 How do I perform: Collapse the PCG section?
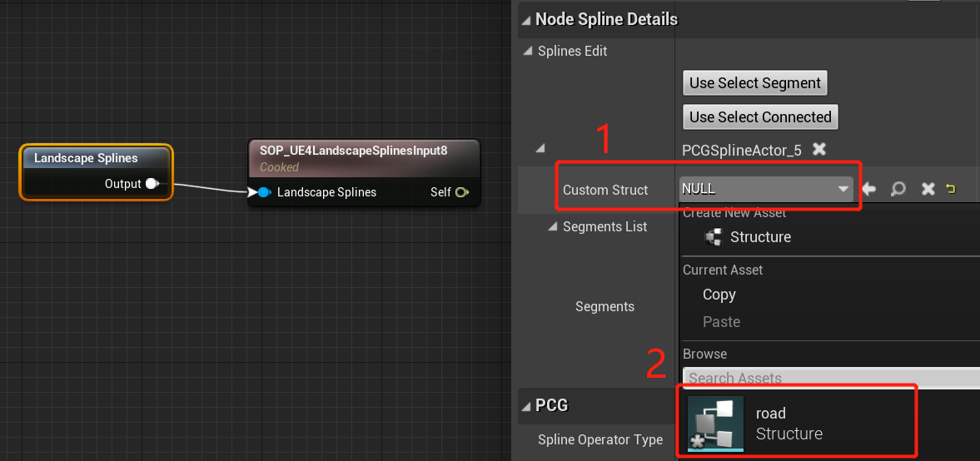pyautogui.click(x=525, y=406)
